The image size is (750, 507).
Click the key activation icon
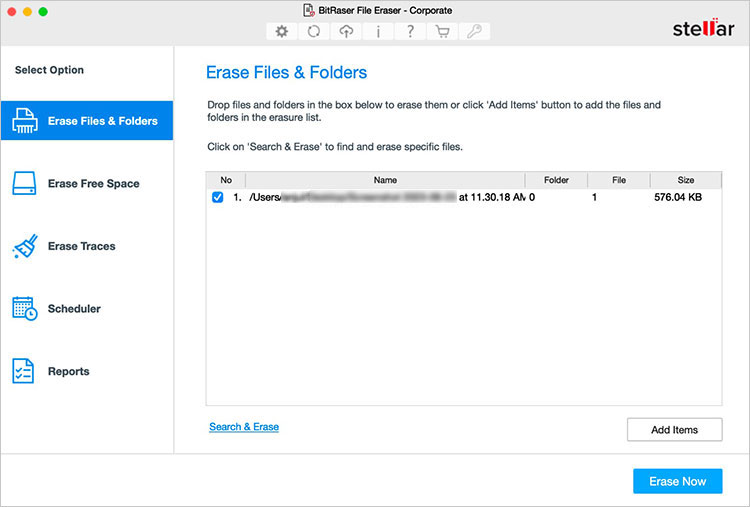coord(474,32)
